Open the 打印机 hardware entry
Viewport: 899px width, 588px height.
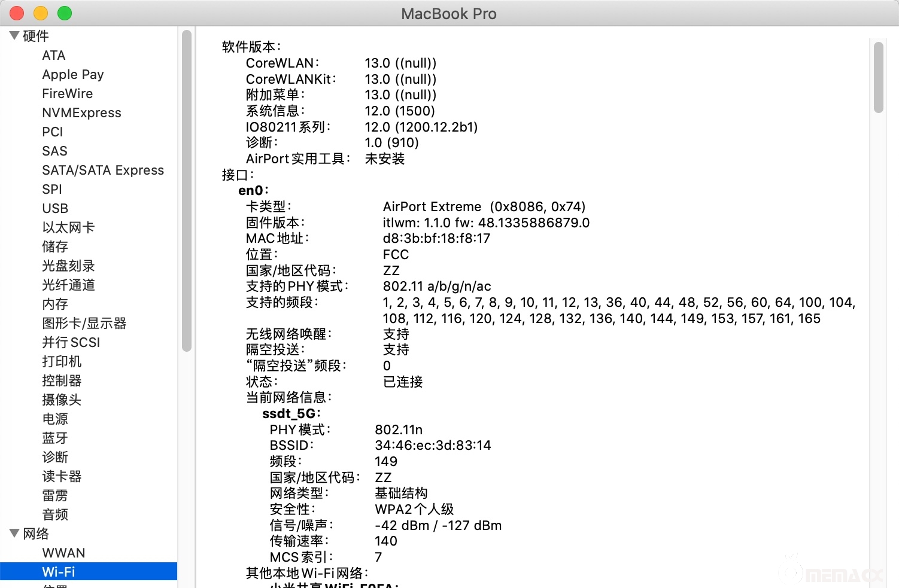point(61,361)
